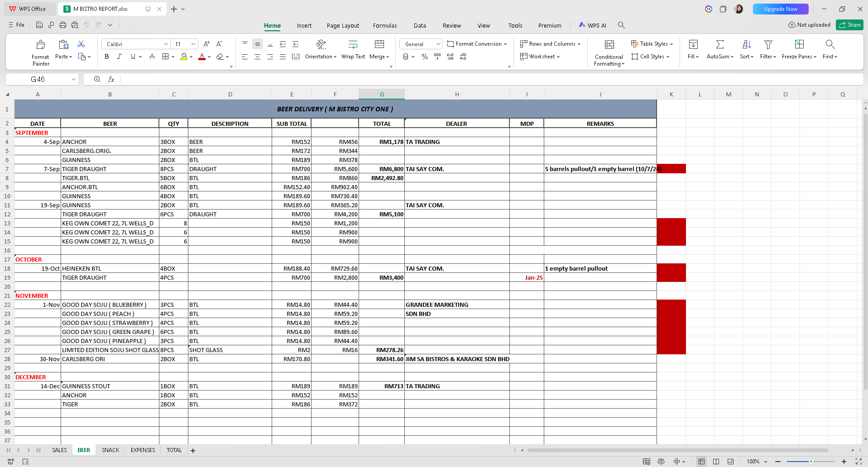
Task: Increase decimal places icon
Action: (x=450, y=57)
